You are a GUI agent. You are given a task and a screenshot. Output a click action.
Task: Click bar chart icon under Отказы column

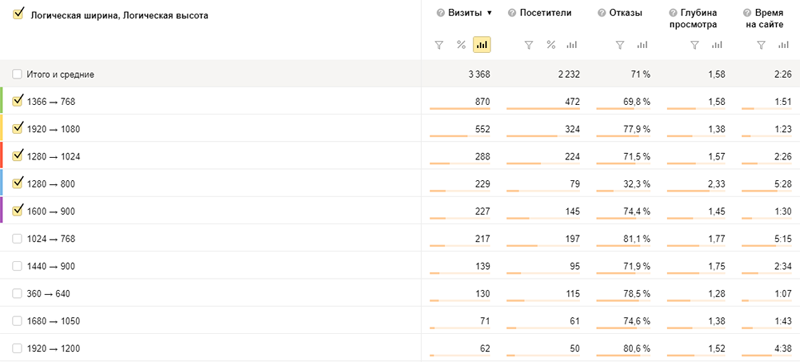[642, 45]
